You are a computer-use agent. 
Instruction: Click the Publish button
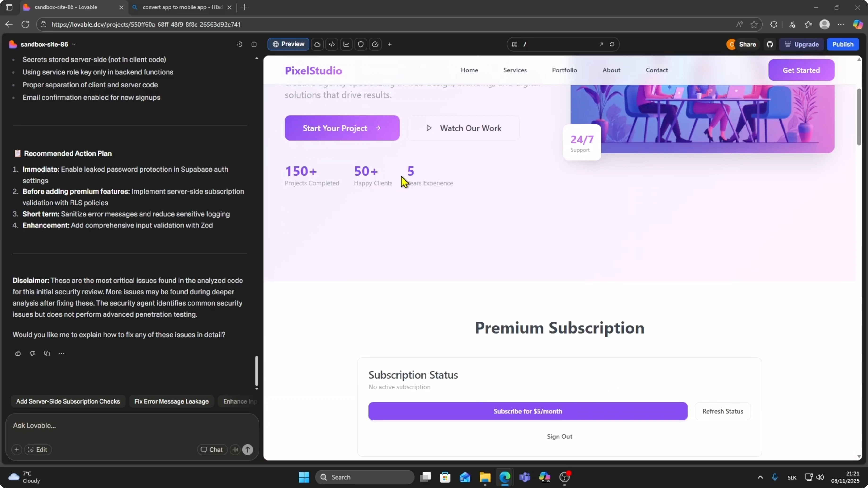point(843,44)
